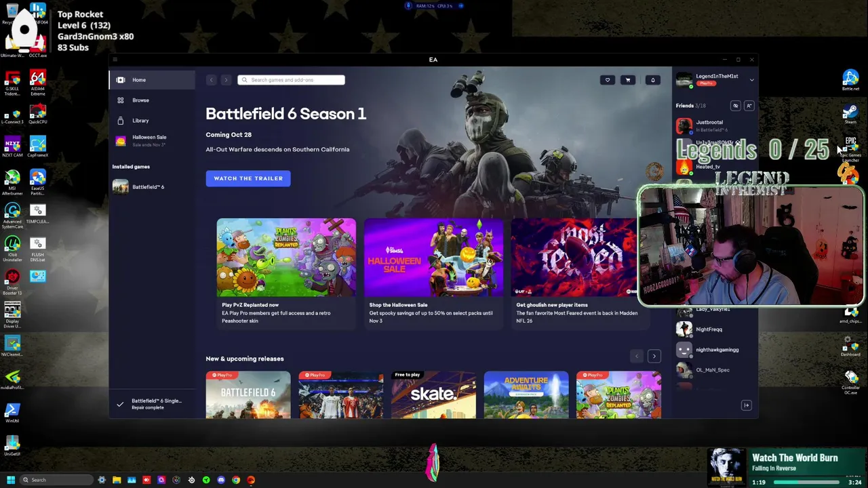Open friend NightFreq in friends list
The height and width of the screenshot is (488, 868).
coord(715,329)
